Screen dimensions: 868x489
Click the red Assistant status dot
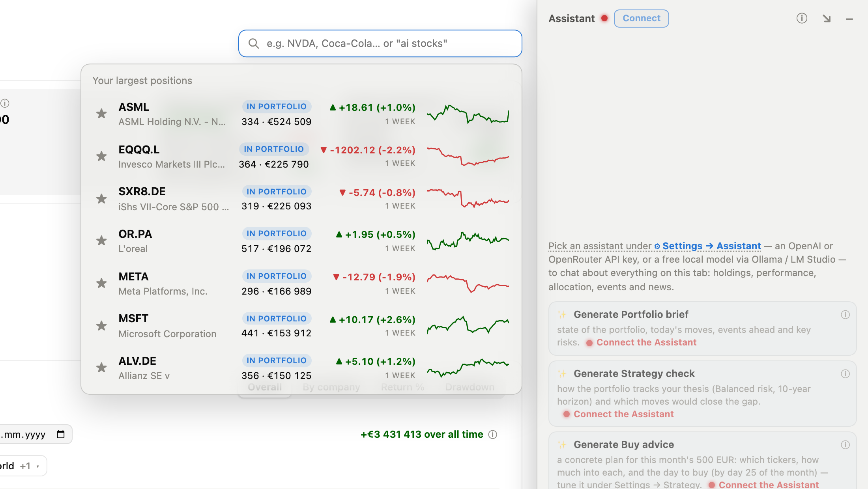coord(604,18)
